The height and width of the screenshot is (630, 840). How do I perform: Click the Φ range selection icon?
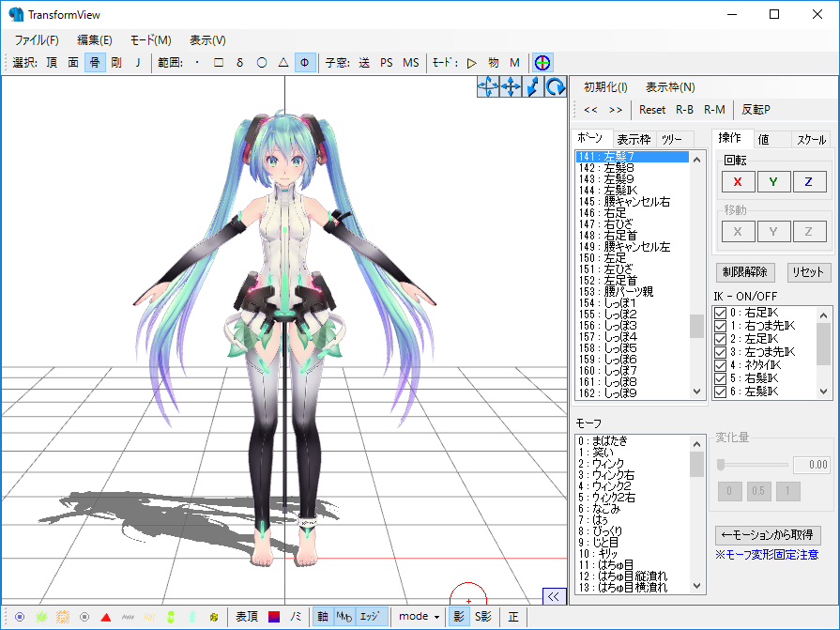click(x=303, y=62)
